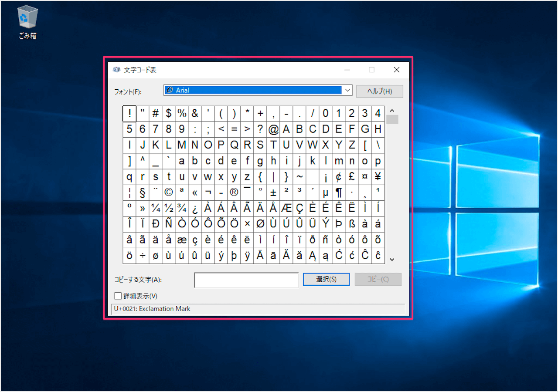Click the scrollbar up arrow in character grid
The width and height of the screenshot is (558, 392).
(x=392, y=111)
